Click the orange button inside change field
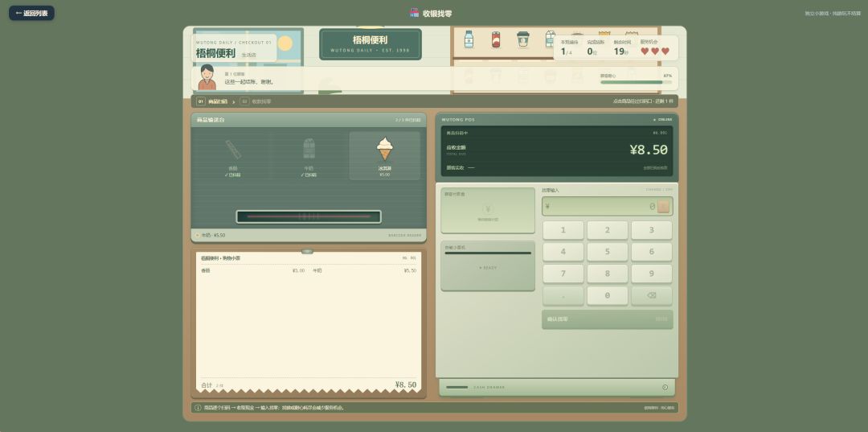Viewport: 868px width, 432px height. click(x=663, y=207)
